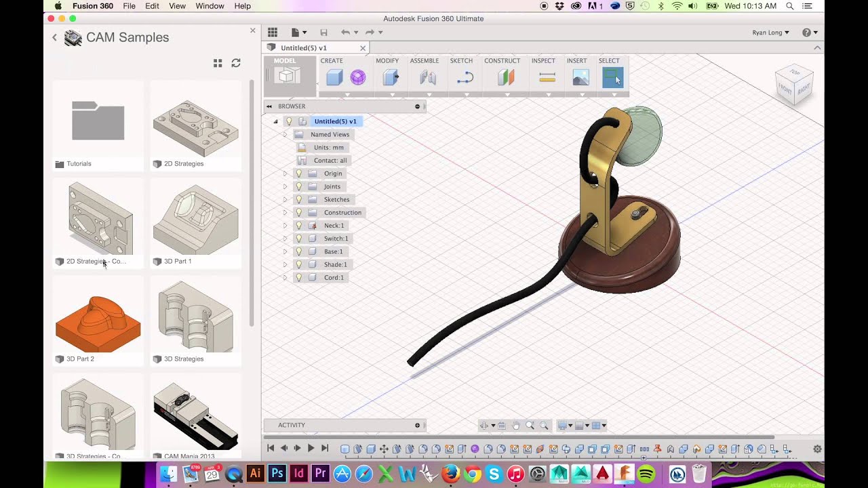
Task: Select the Sketch spline icon
Action: pyautogui.click(x=465, y=77)
